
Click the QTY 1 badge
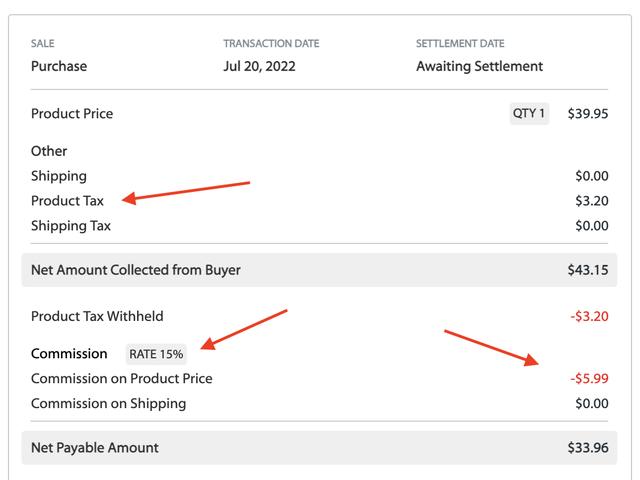(529, 113)
